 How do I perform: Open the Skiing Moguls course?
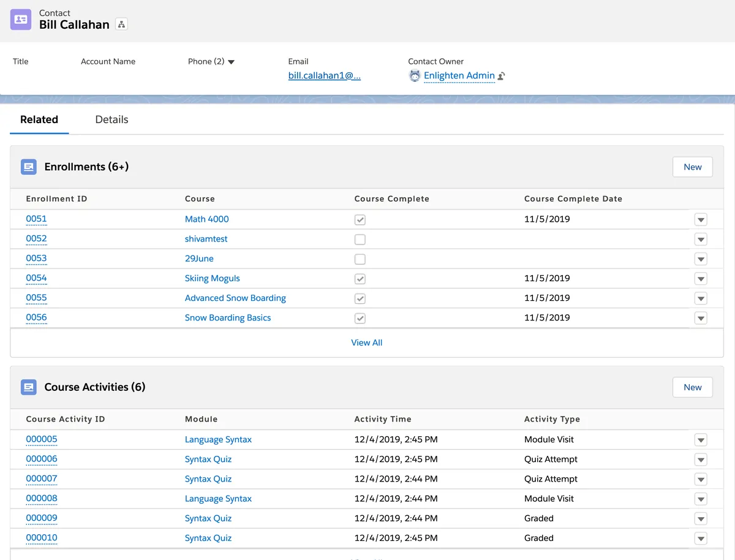click(x=213, y=278)
